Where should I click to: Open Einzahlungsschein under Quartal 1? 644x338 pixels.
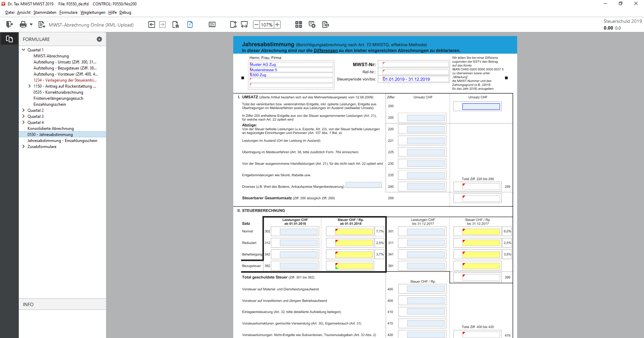[x=50, y=104]
